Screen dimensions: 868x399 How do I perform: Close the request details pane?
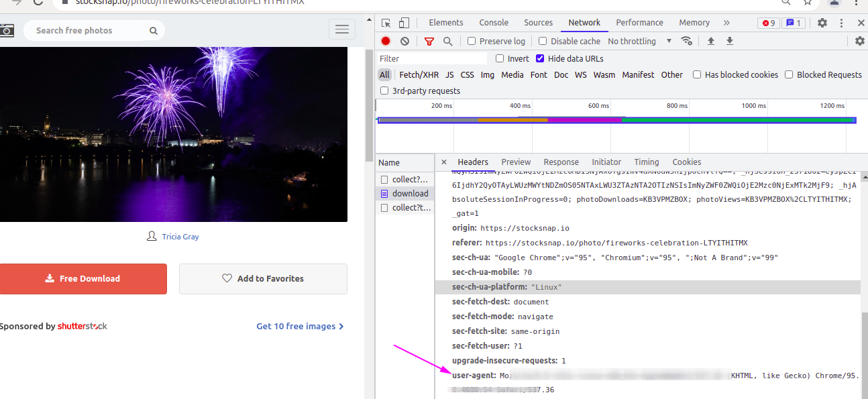(x=443, y=162)
